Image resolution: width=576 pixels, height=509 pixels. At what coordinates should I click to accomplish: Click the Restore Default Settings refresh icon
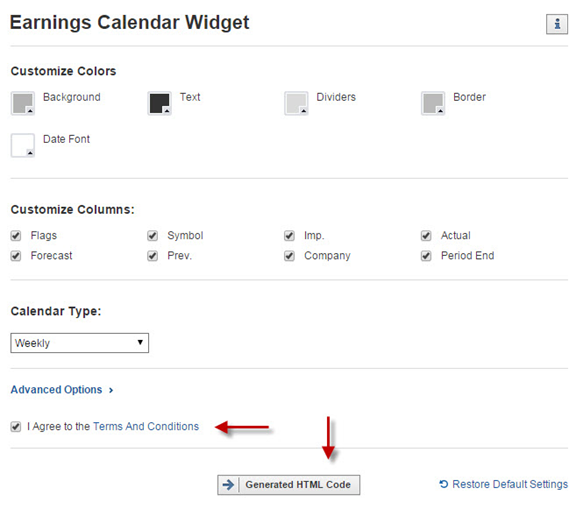point(444,484)
